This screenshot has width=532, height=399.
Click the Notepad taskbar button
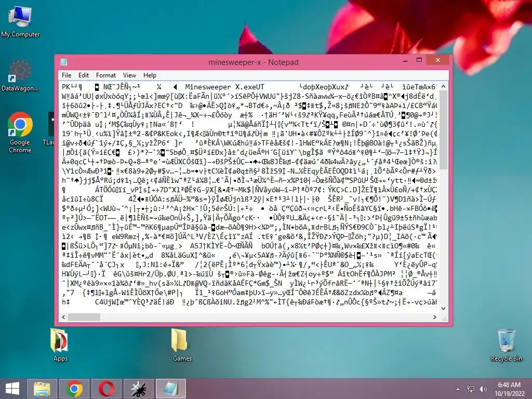click(x=171, y=389)
